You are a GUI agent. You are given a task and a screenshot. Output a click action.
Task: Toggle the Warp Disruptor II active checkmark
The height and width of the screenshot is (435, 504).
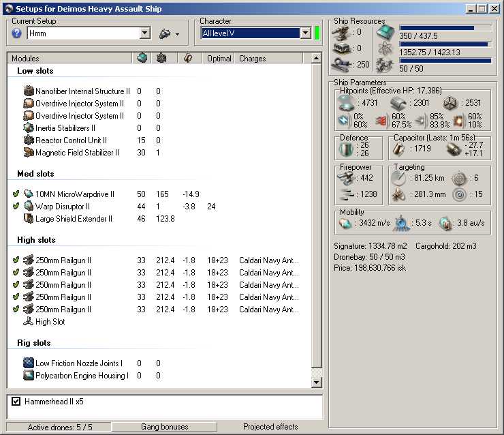click(x=16, y=206)
